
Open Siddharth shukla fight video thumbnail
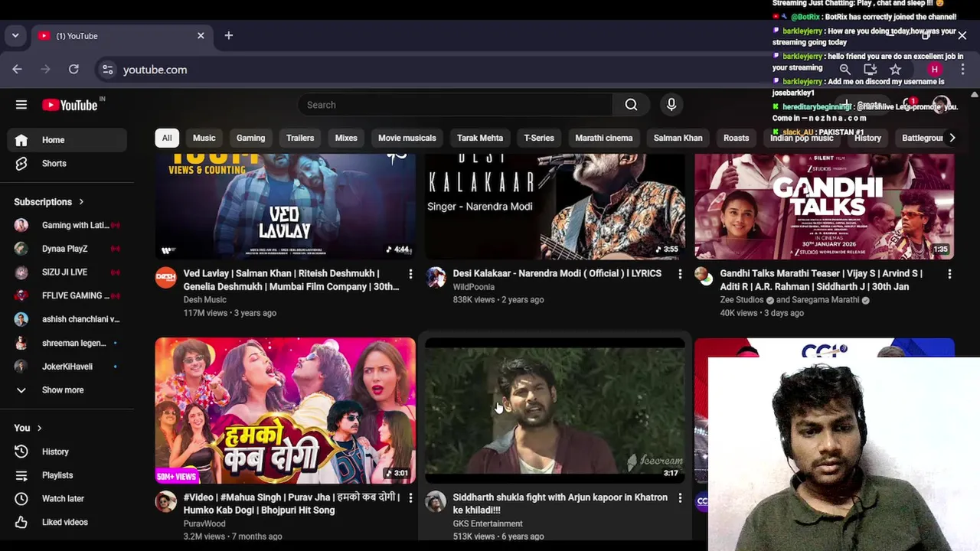click(555, 411)
